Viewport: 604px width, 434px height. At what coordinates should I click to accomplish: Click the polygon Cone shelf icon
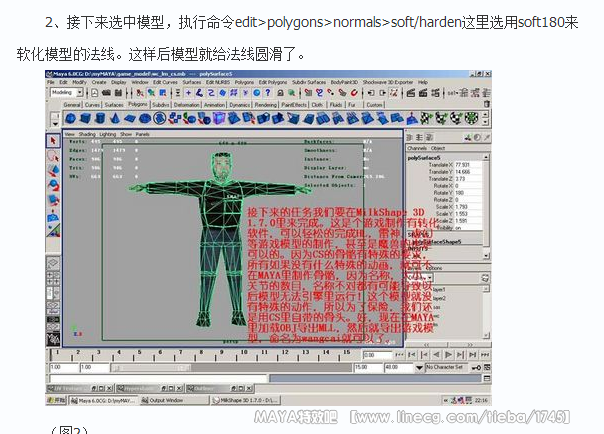click(x=115, y=118)
